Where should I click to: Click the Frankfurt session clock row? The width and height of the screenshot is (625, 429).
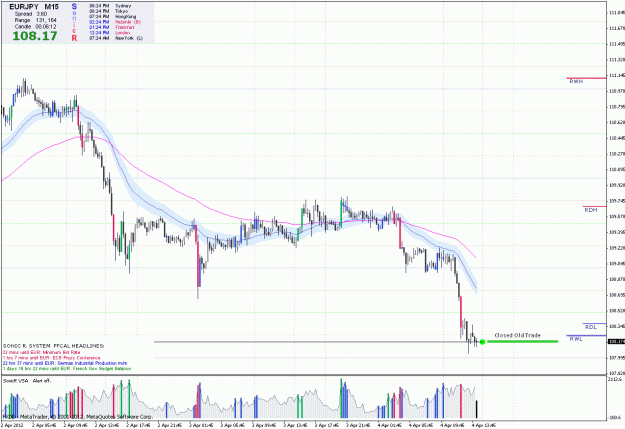(110, 27)
